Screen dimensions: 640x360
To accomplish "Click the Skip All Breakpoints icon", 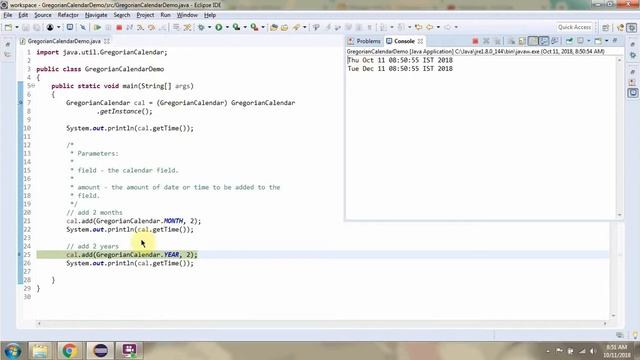I will pos(83,27).
